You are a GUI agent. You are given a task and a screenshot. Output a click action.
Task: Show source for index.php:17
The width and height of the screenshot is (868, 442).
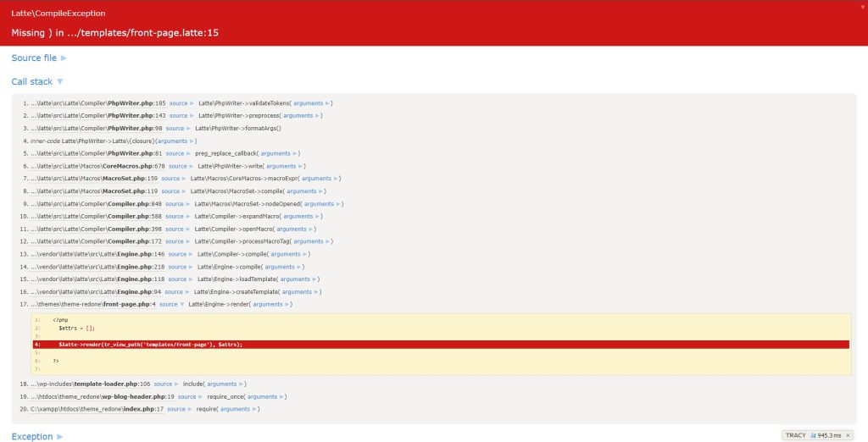[x=180, y=409]
